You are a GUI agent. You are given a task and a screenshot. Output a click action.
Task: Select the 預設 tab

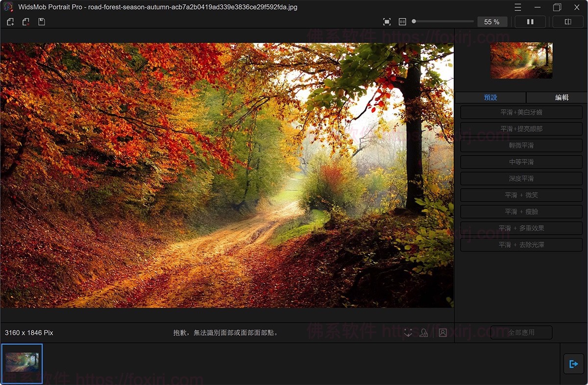point(490,97)
